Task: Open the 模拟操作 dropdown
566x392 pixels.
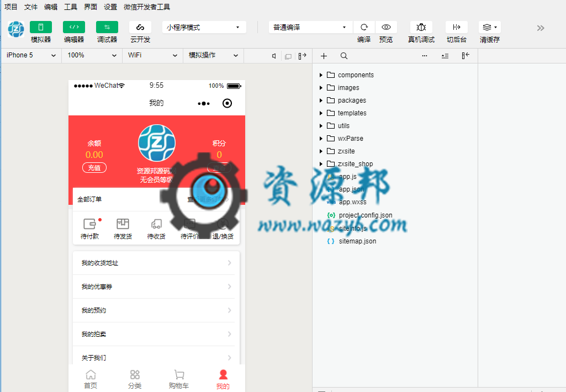Action: [x=213, y=55]
